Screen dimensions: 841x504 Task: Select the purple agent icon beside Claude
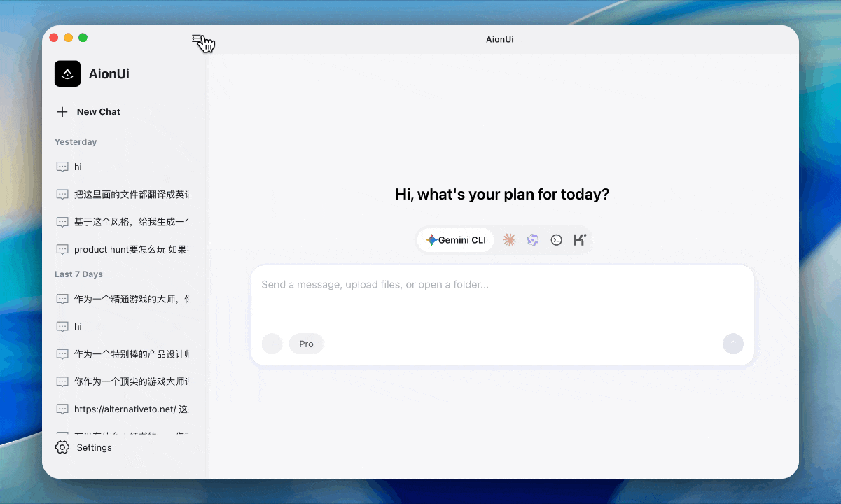click(x=533, y=239)
